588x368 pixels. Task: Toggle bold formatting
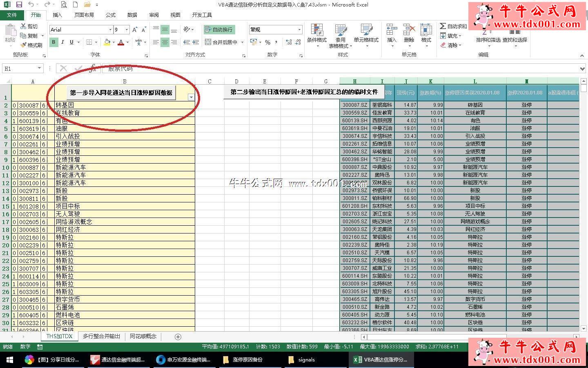(x=53, y=42)
